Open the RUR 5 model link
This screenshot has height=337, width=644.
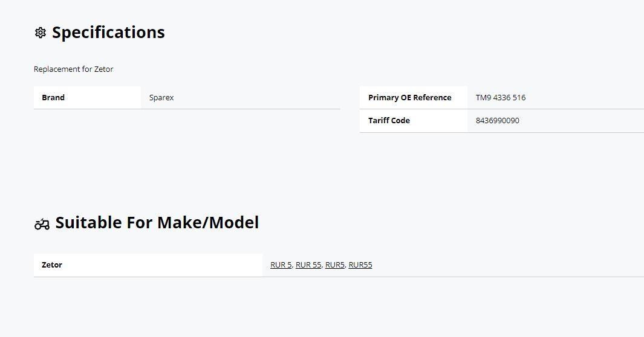pyautogui.click(x=281, y=265)
